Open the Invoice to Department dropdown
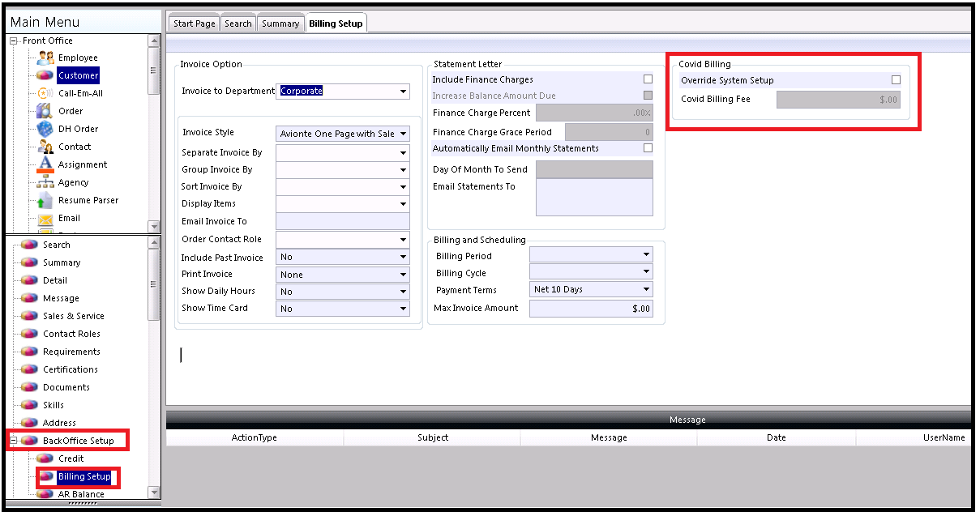This screenshot has height=516, width=980. [x=403, y=92]
